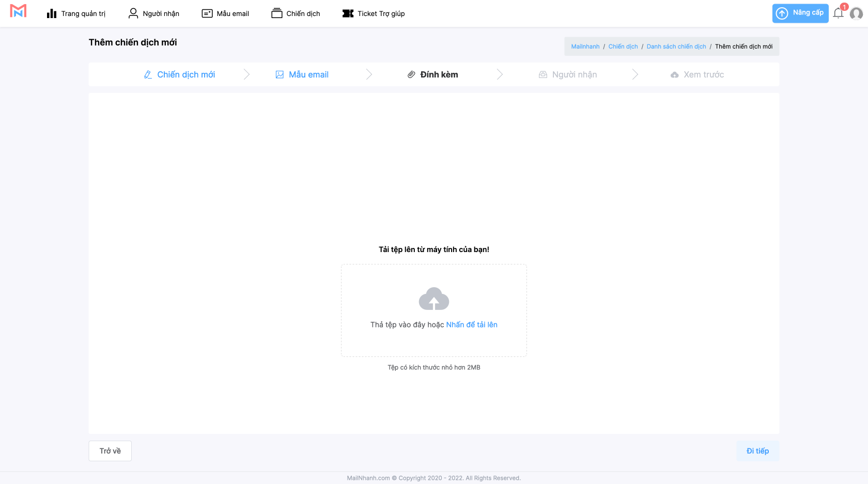The width and height of the screenshot is (868, 484).
Task: Open Danh sách chiến dịch breadcrumb link
Action: point(676,46)
